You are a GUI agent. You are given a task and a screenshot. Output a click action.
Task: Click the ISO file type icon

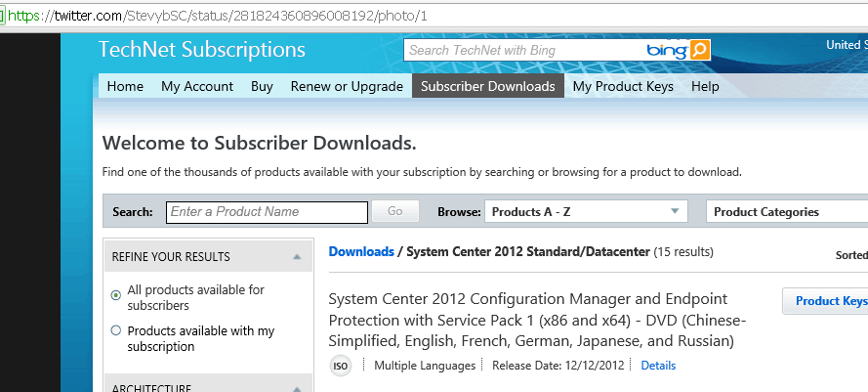341,366
